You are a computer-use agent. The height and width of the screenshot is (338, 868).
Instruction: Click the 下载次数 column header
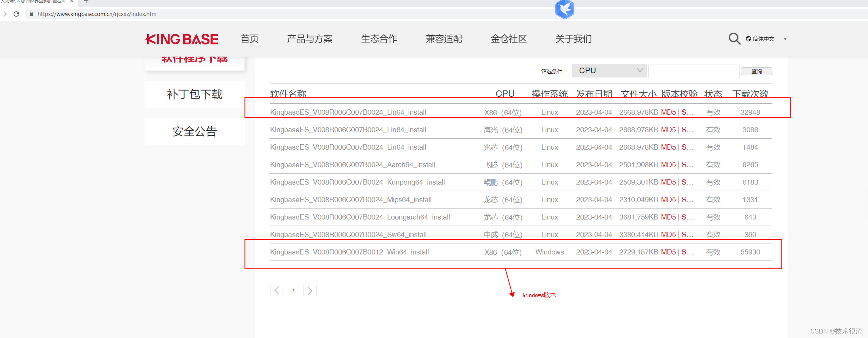click(x=750, y=94)
